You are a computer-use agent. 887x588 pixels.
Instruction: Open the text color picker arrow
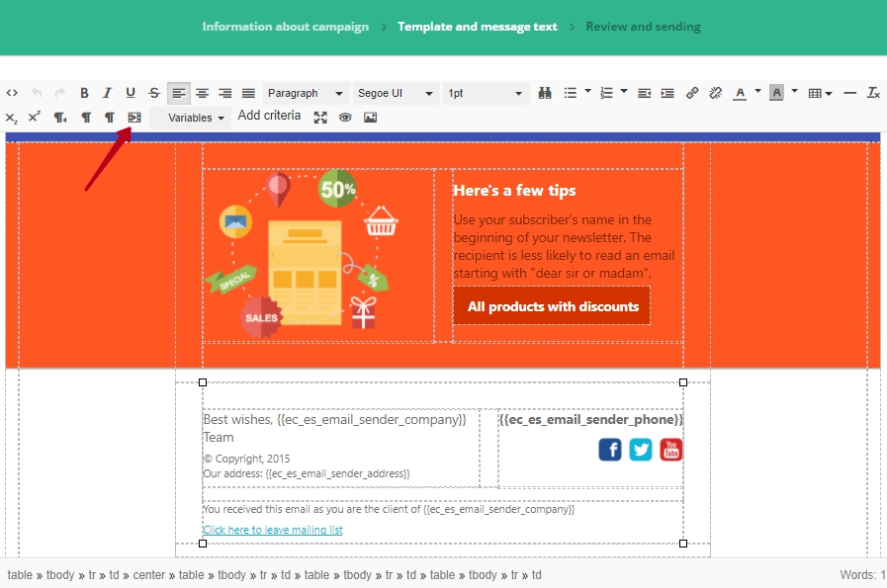758,92
